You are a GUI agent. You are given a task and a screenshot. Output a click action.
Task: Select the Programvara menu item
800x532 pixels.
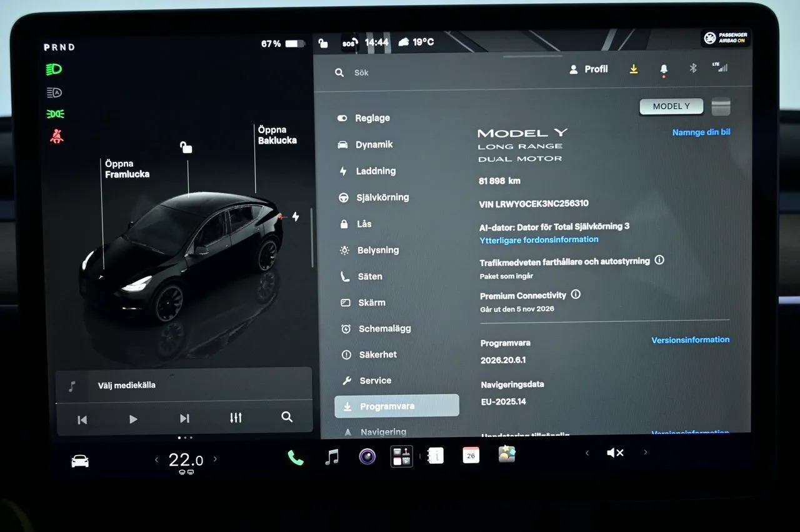click(397, 406)
